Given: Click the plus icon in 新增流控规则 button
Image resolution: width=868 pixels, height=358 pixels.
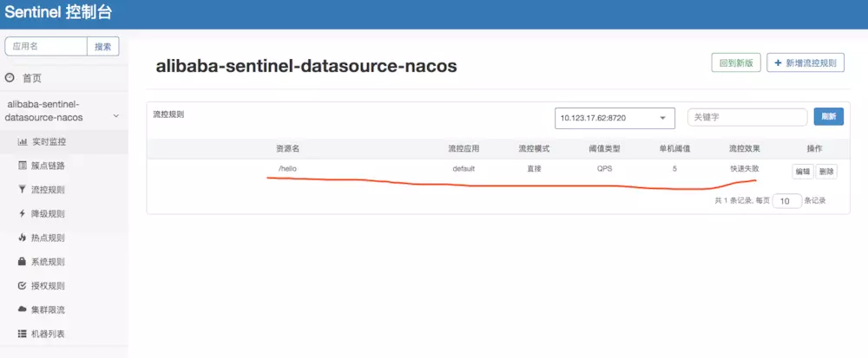Looking at the screenshot, I should click(x=778, y=63).
